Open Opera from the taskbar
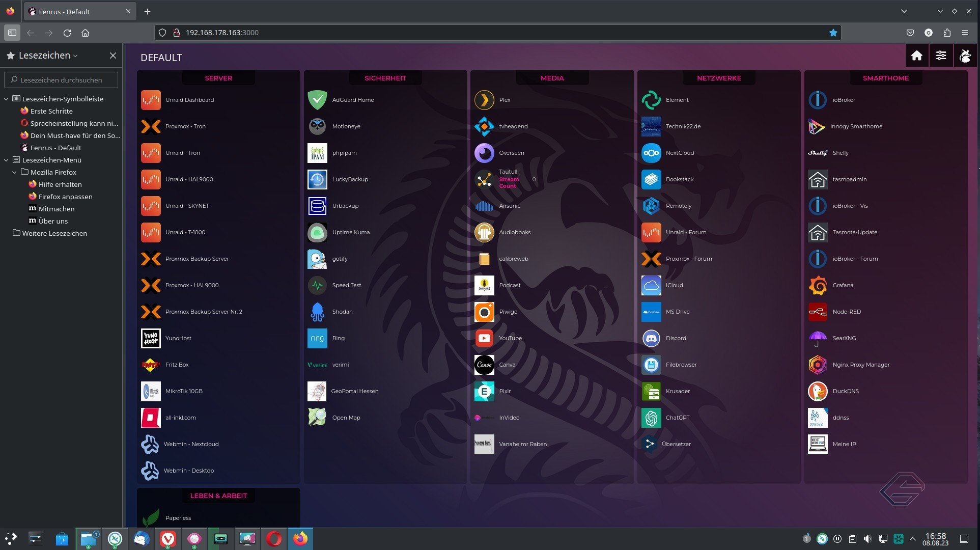The width and height of the screenshot is (980, 550). click(x=273, y=539)
